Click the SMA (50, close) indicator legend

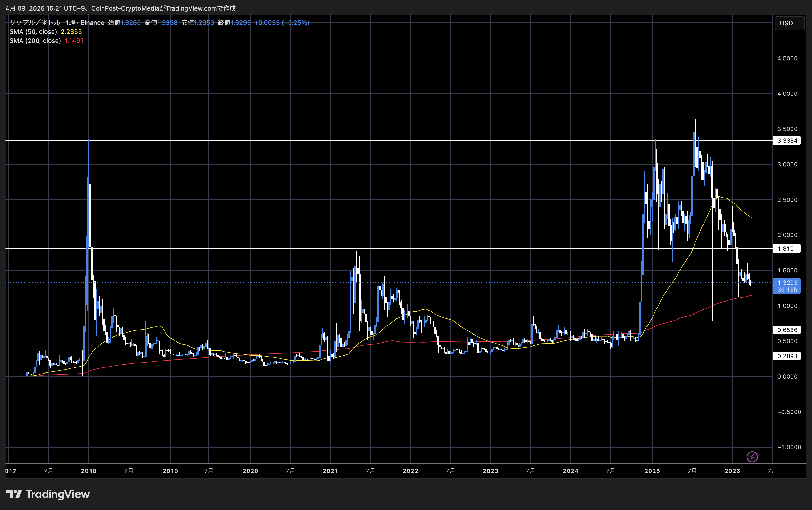click(x=33, y=32)
